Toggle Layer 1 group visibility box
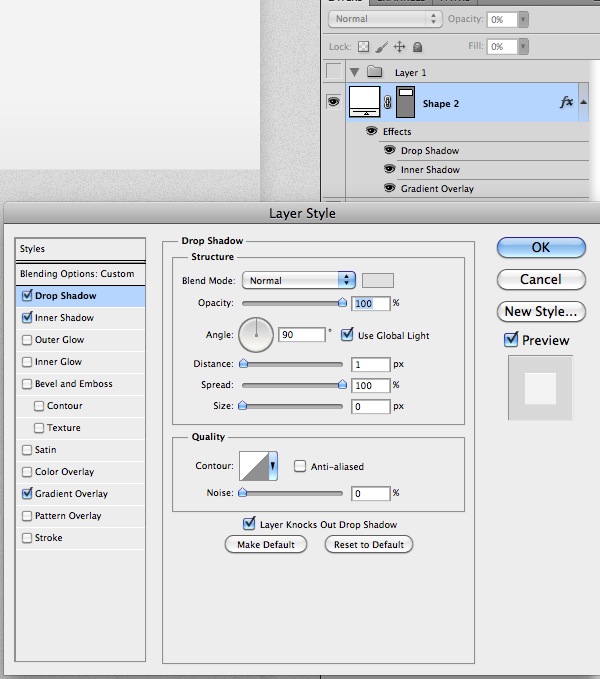Viewport: 600px width, 679px height. pos(333,71)
